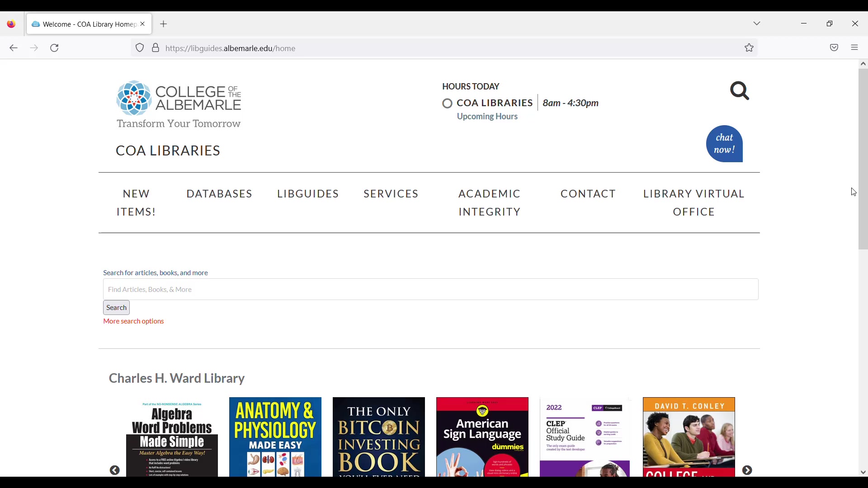
Task: Reload the current page
Action: tap(55, 48)
